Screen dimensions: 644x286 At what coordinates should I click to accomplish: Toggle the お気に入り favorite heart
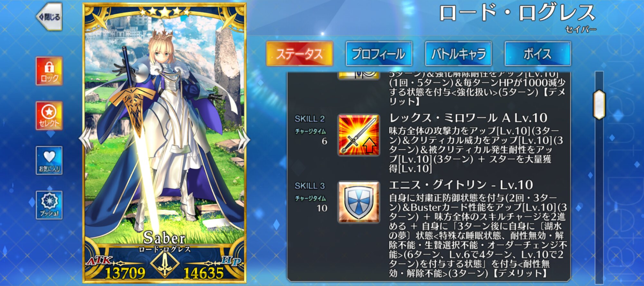49,160
